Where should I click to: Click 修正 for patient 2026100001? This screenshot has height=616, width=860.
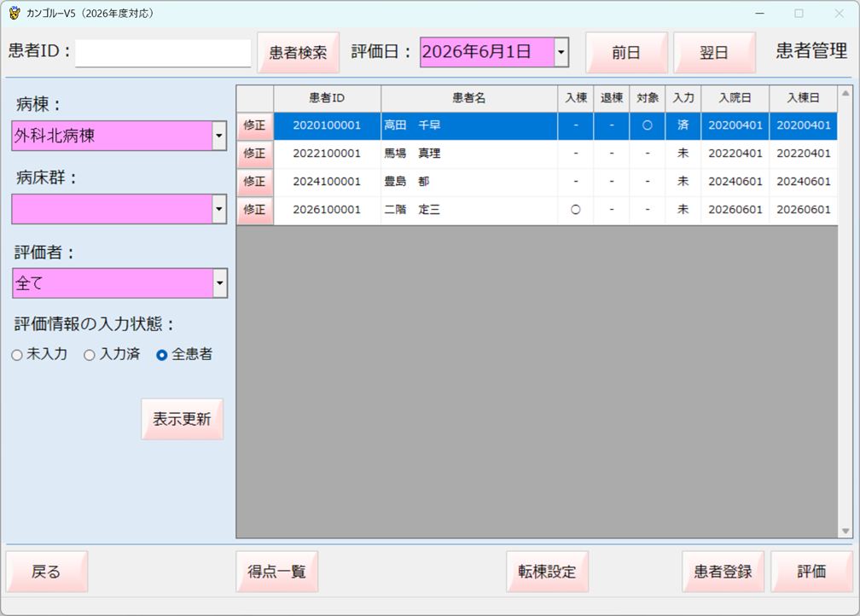tap(255, 210)
